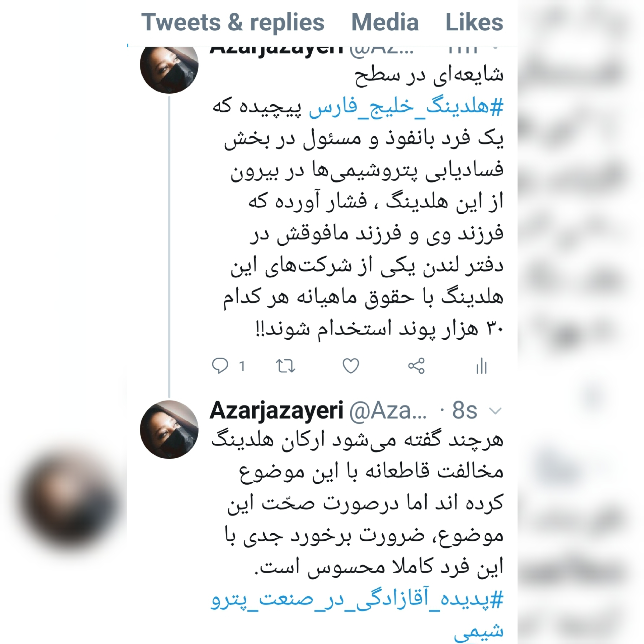The width and height of the screenshot is (644, 644).
Task: Share the first tweet with the share icon
Action: 416,366
